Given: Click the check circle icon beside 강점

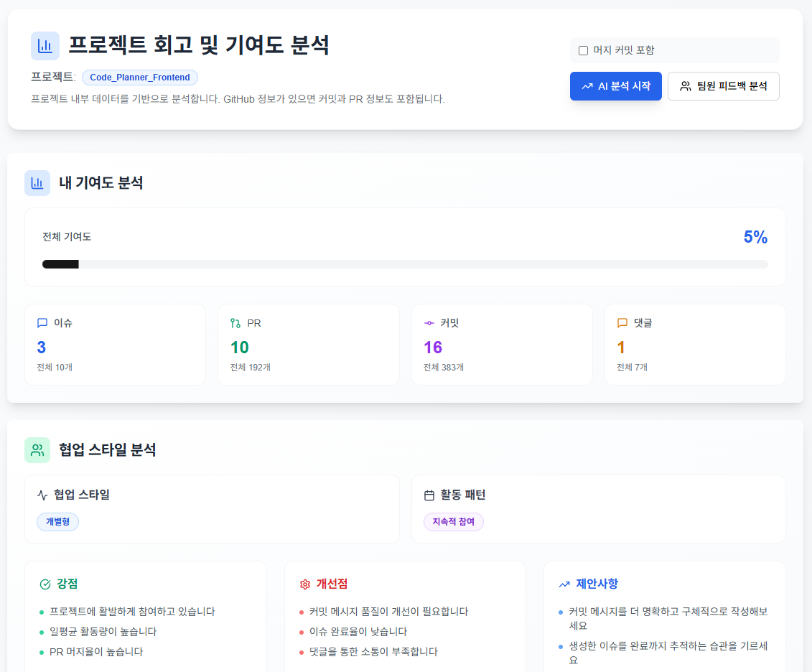Looking at the screenshot, I should [45, 584].
